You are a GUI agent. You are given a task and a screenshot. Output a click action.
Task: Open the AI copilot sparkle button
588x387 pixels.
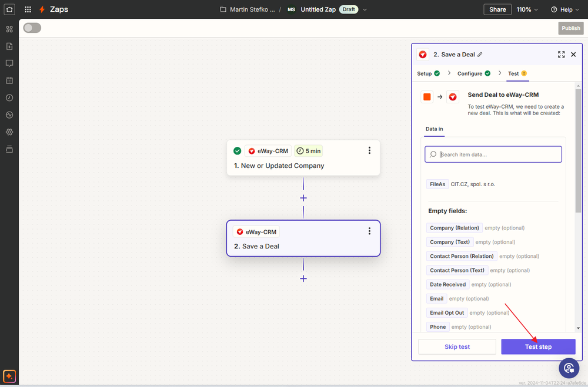click(x=9, y=376)
